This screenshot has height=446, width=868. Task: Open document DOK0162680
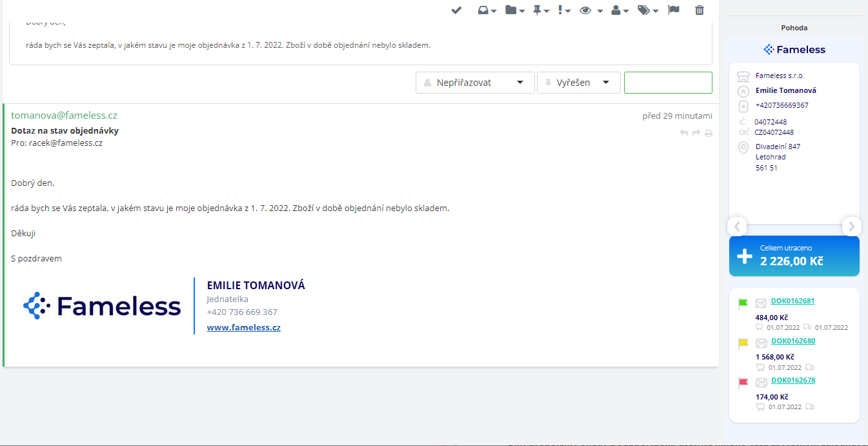793,341
